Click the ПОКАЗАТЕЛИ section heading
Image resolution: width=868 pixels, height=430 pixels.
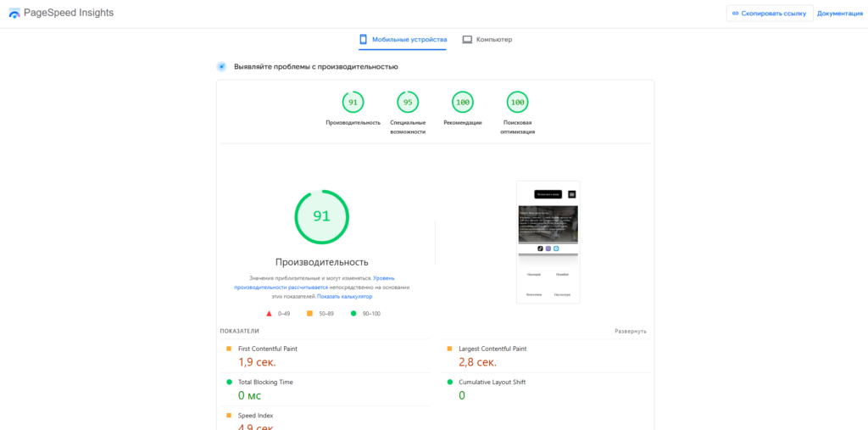239,331
